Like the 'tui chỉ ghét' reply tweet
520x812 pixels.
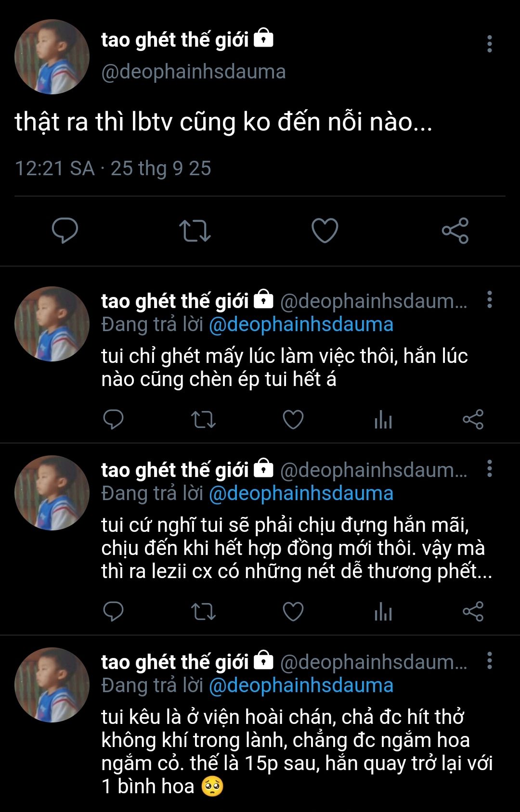point(293,419)
